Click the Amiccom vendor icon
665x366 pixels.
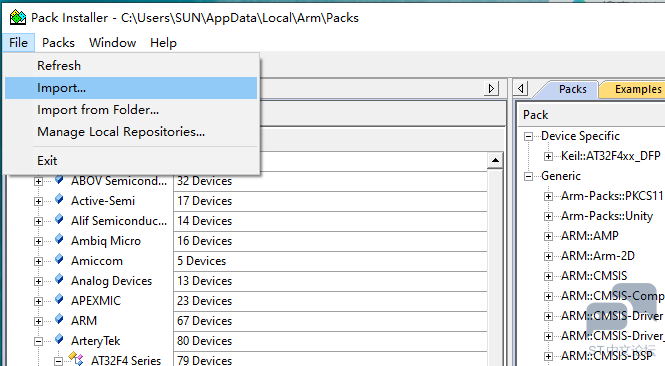coord(59,259)
